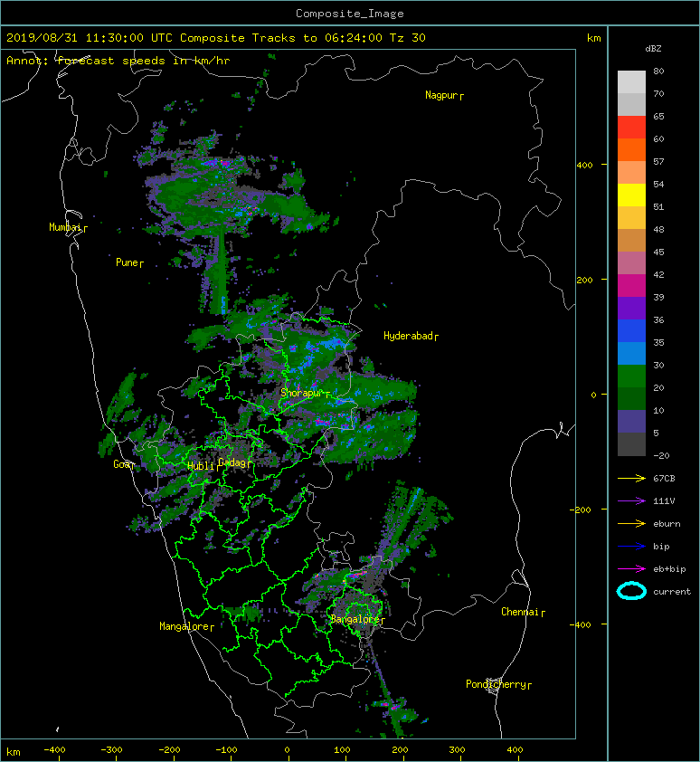Screen dimensions: 700x762
Task: Click the Shorapur radar site label
Action: point(301,393)
